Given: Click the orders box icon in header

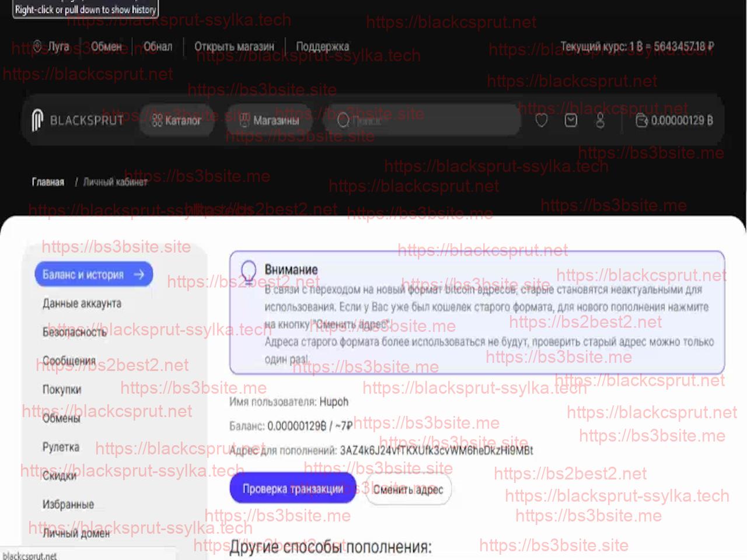Looking at the screenshot, I should tap(571, 120).
